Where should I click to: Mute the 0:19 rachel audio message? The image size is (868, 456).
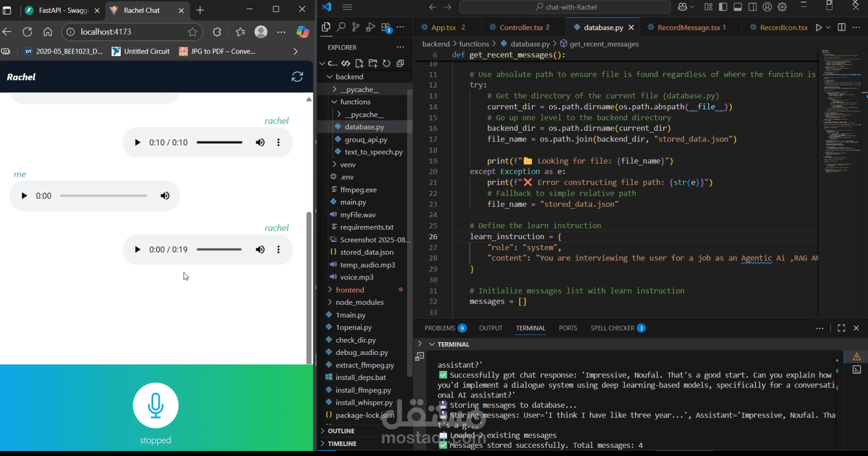260,250
